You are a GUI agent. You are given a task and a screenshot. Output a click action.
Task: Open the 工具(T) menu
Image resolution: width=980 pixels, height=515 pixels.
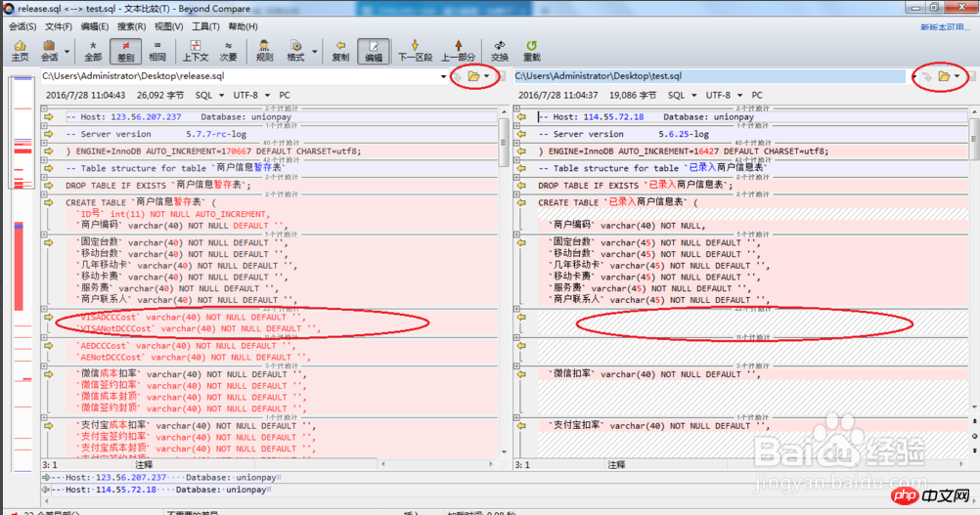(205, 26)
